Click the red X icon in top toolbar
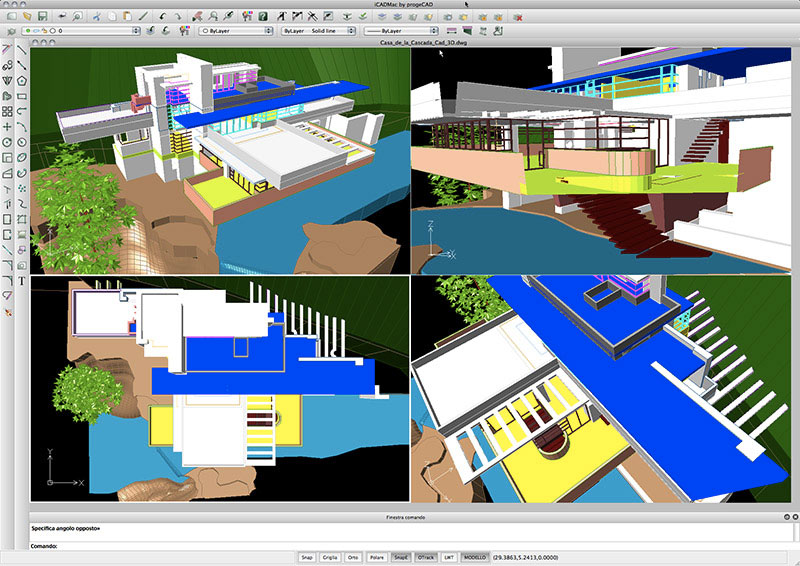The height and width of the screenshot is (566, 800). point(517,17)
